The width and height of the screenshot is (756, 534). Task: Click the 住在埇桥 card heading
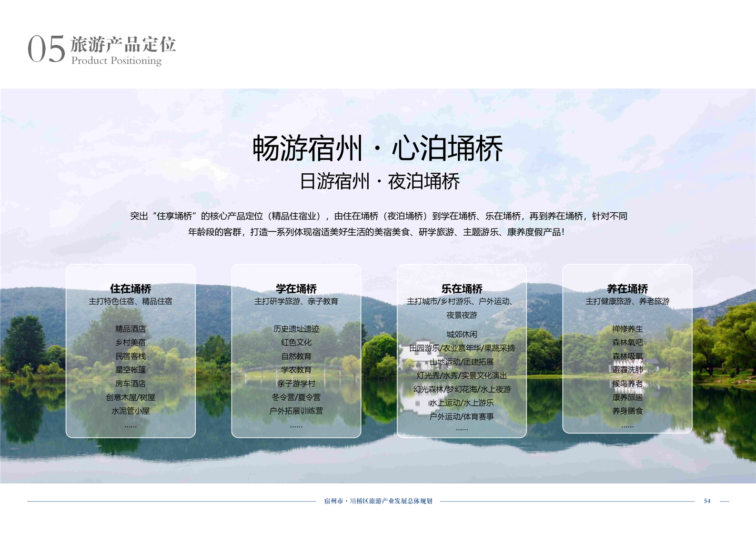pos(131,288)
